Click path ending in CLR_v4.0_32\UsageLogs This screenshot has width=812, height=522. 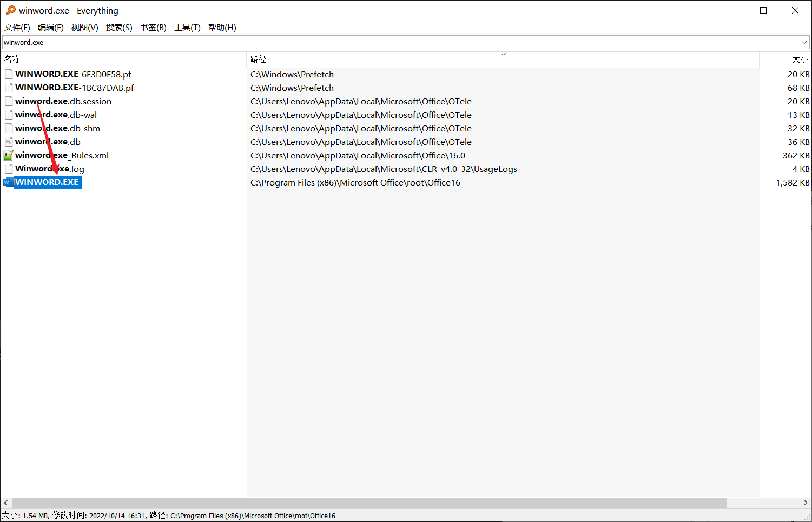pyautogui.click(x=384, y=169)
